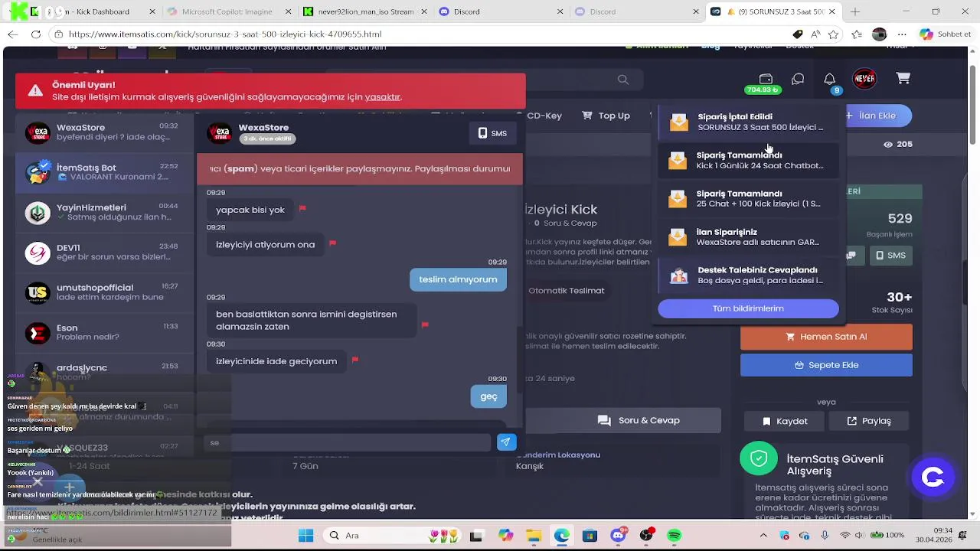Click the Soru & Cevap button
980x551 pixels.
pos(639,420)
